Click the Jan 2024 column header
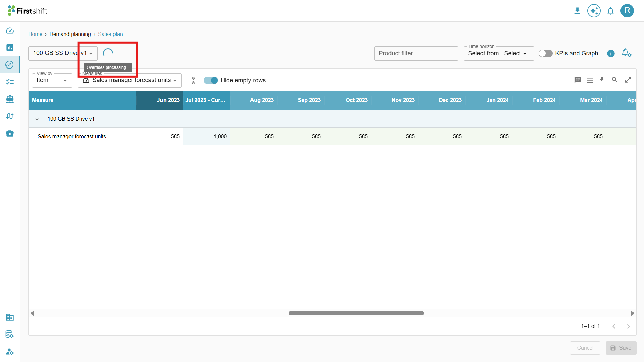Screen dimensions: 644x362 point(489,100)
